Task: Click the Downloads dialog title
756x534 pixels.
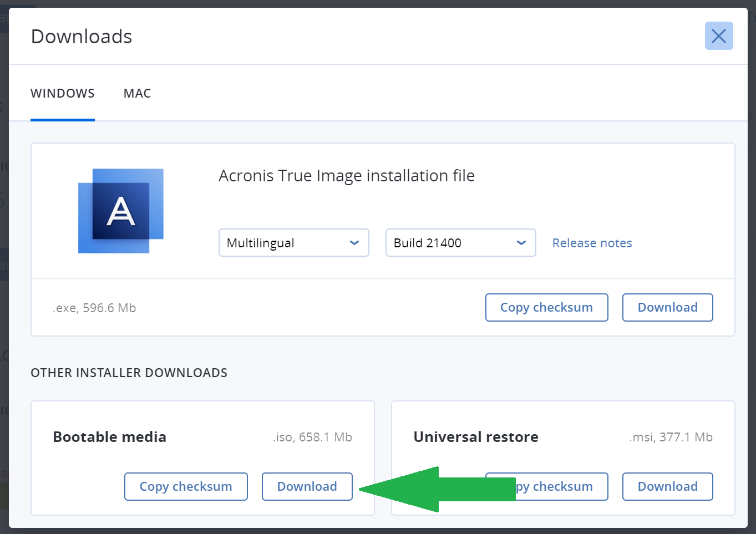Action: point(81,35)
